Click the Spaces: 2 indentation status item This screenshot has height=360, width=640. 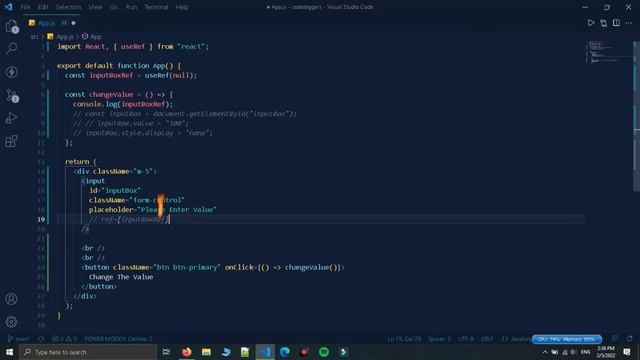(x=440, y=339)
